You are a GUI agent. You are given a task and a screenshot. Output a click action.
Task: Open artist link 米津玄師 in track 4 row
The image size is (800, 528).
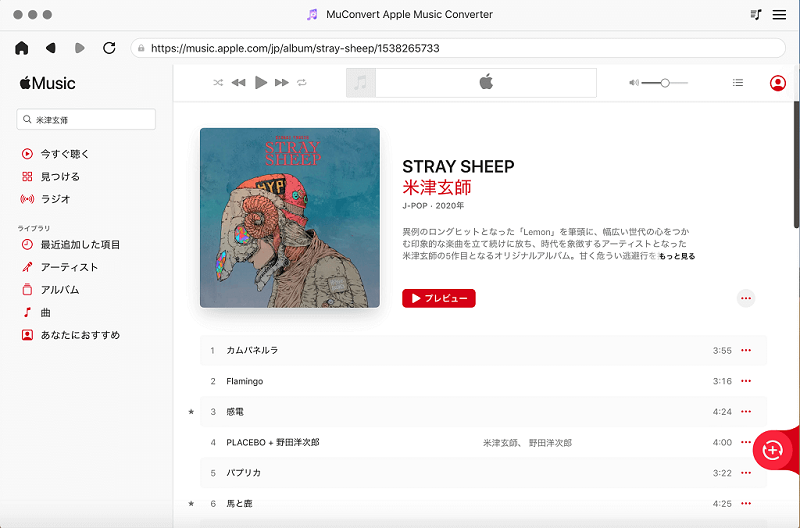coord(501,443)
